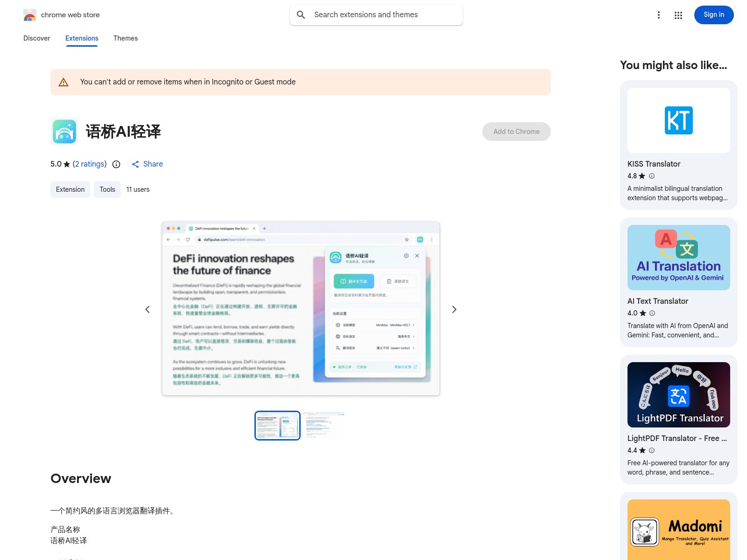Screen dimensions: 747x560
Task: Open the AI Text Translator banner image
Action: click(679, 258)
